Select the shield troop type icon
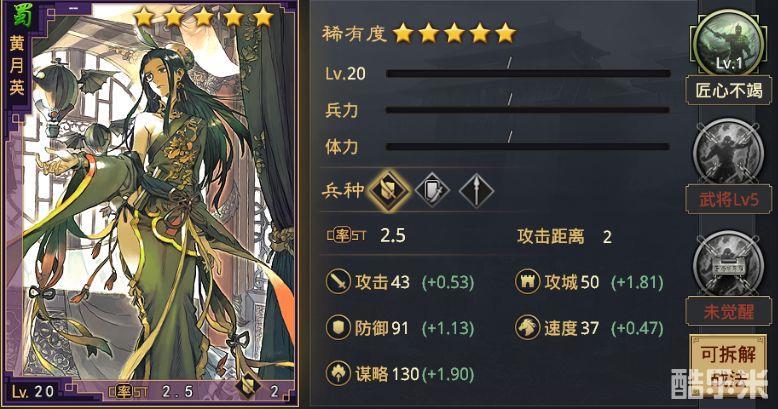Image resolution: width=778 pixels, height=409 pixels. tap(389, 191)
